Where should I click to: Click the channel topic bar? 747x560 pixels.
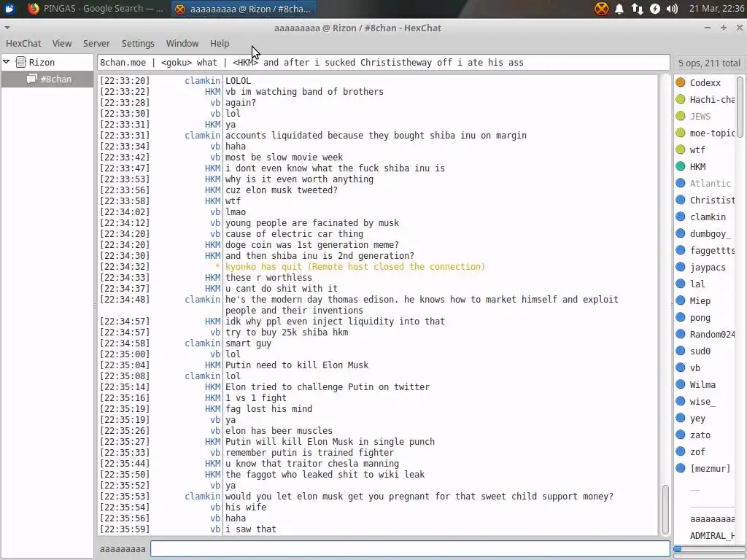coord(383,63)
